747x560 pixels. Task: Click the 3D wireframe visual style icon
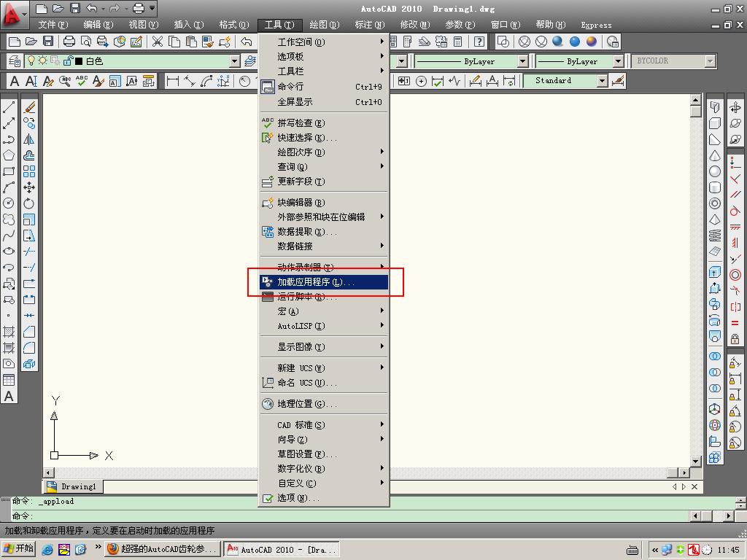tap(524, 42)
